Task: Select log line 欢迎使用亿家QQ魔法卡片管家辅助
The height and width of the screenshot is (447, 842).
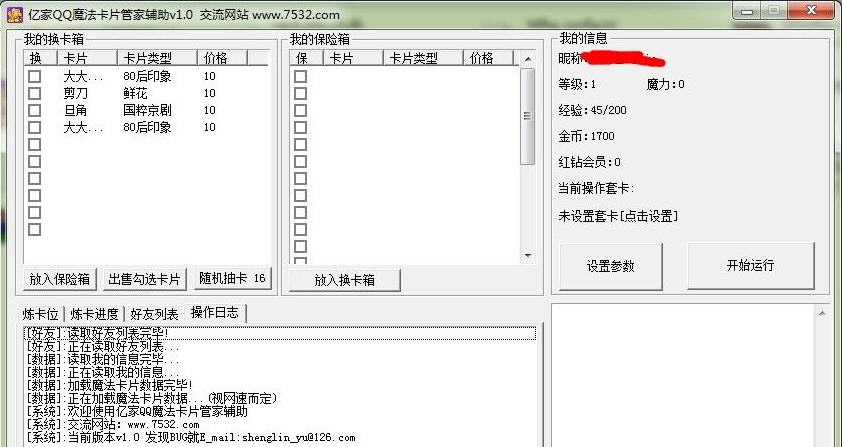Action: 280,412
